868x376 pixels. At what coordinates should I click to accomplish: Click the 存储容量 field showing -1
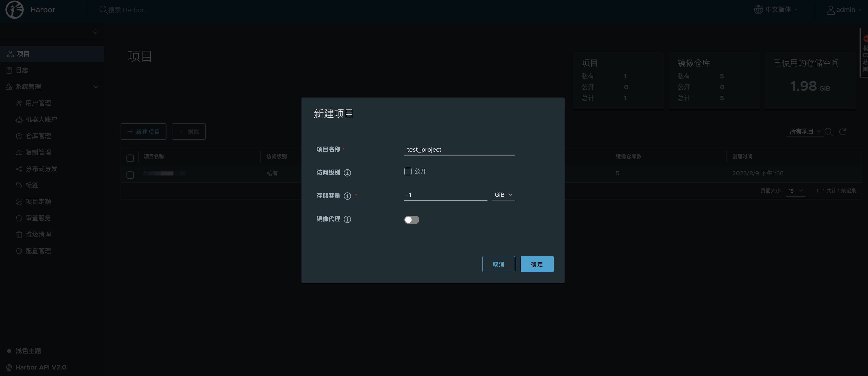[445, 195]
